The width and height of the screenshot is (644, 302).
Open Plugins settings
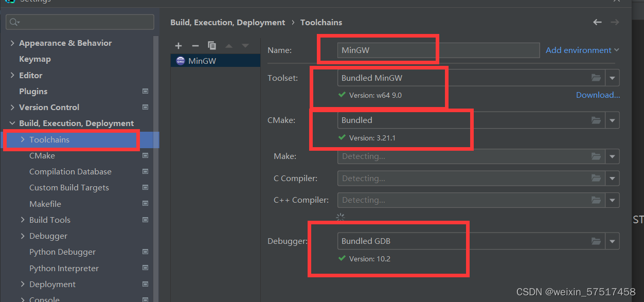[33, 91]
